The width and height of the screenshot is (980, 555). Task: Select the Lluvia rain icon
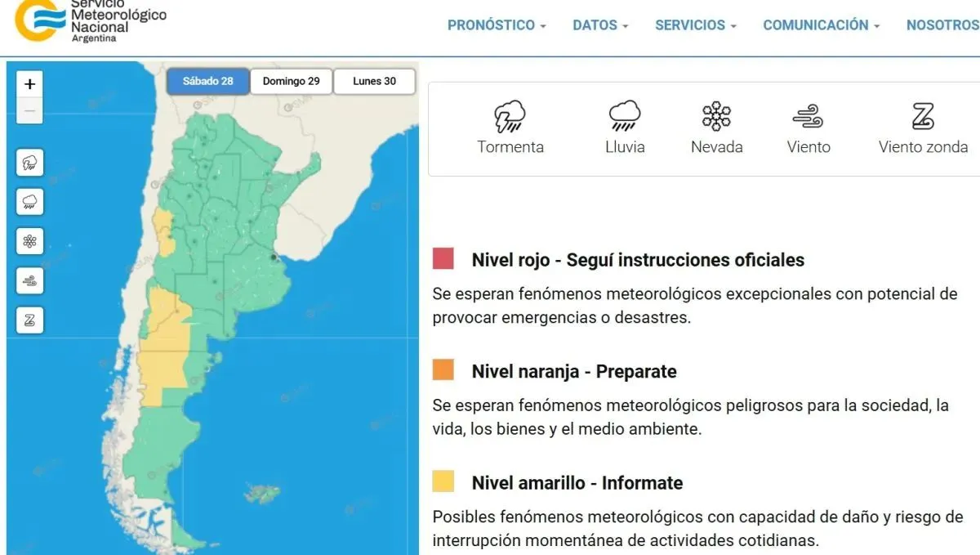625,117
